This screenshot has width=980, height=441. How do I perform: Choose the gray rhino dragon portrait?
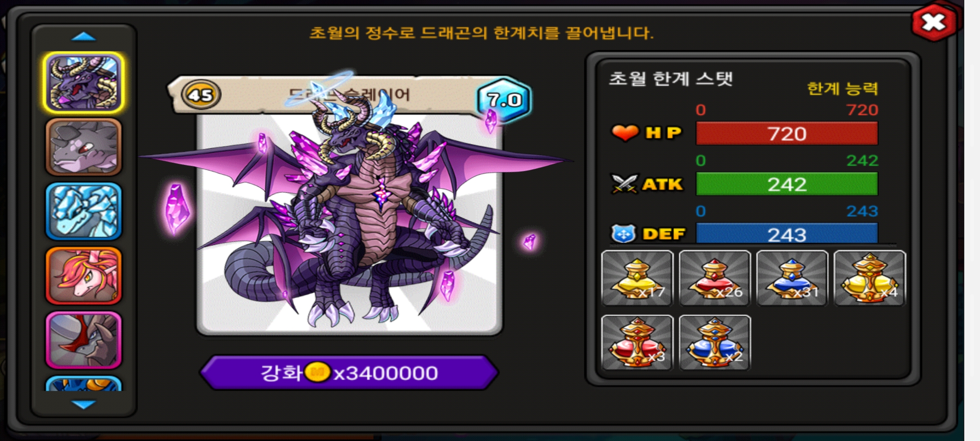pos(84,147)
